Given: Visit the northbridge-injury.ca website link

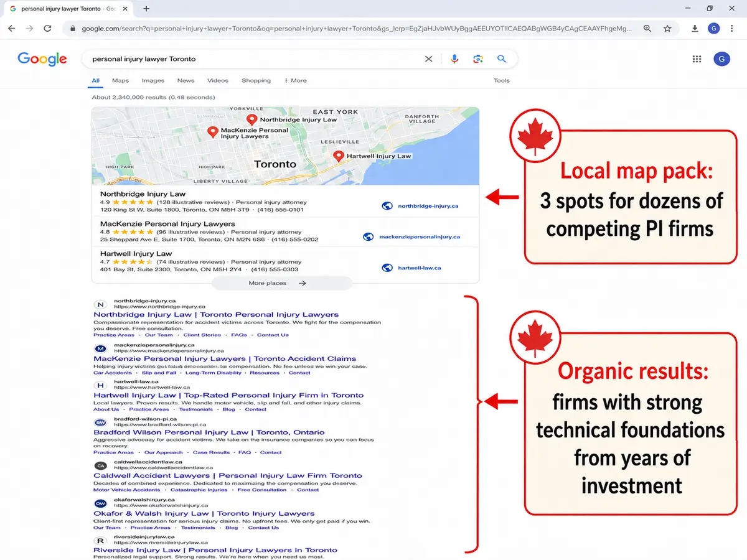Looking at the screenshot, I should (x=428, y=206).
